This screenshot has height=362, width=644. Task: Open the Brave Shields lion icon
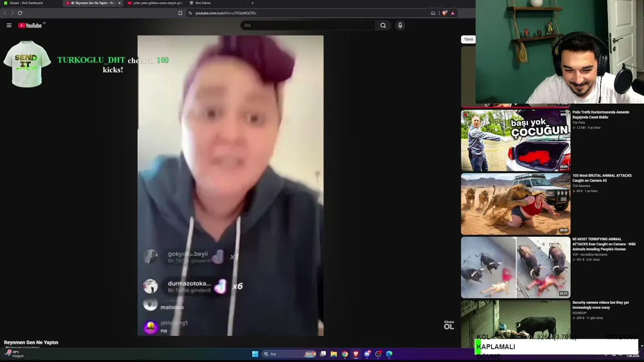(x=444, y=13)
